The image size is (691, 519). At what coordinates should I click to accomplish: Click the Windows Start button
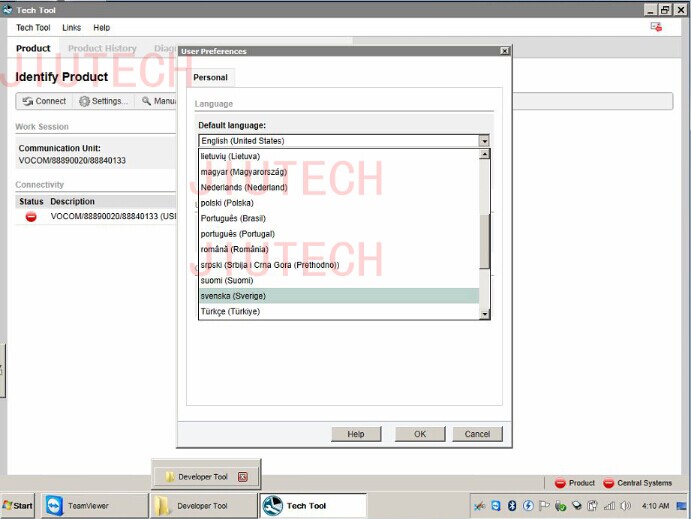pos(18,506)
